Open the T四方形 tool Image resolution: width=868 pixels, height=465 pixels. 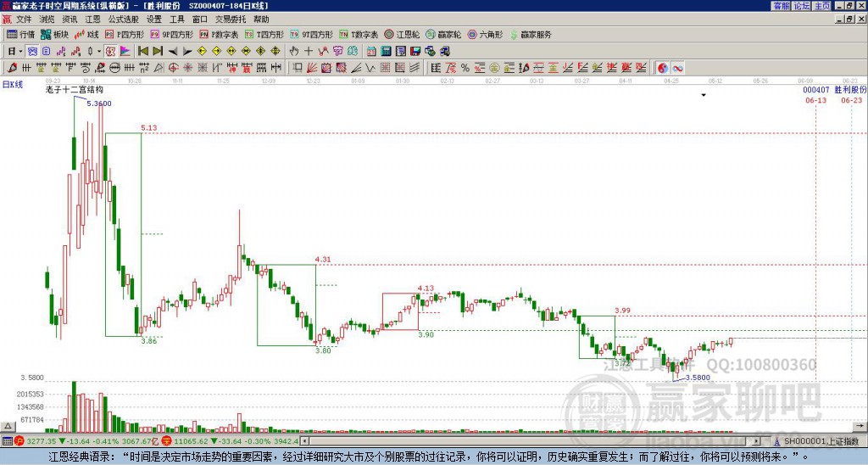tap(264, 34)
